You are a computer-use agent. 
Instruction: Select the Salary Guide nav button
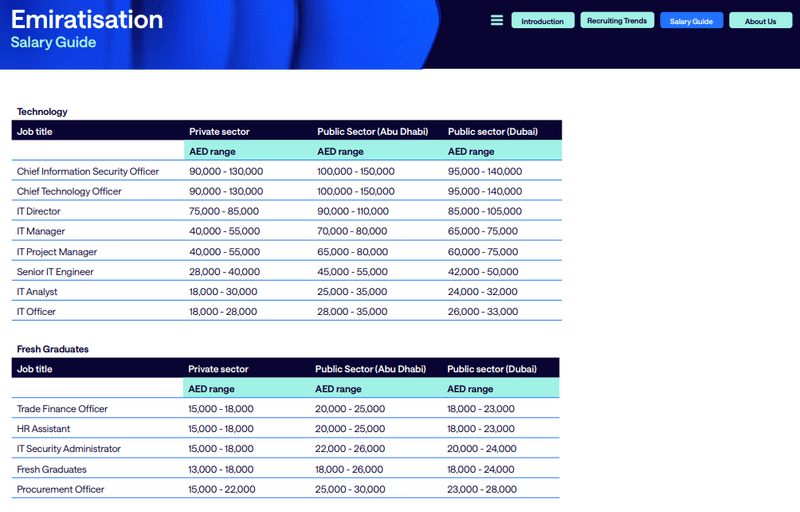[691, 21]
